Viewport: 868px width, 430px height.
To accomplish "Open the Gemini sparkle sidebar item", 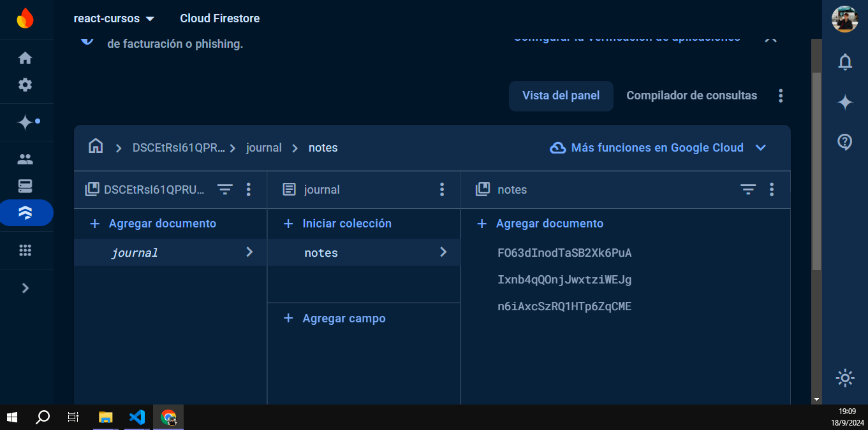I will [26, 122].
